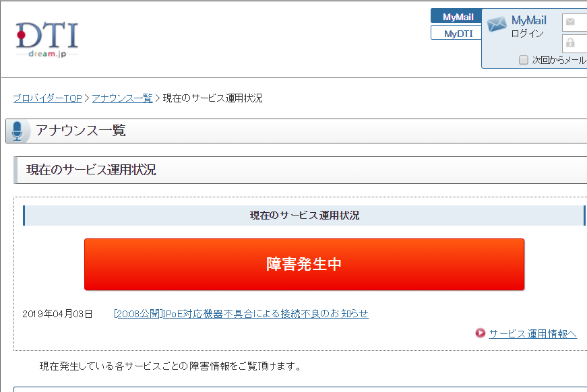Open the プロバイダーTOP breadcrumb link
587x392 pixels.
[48, 98]
